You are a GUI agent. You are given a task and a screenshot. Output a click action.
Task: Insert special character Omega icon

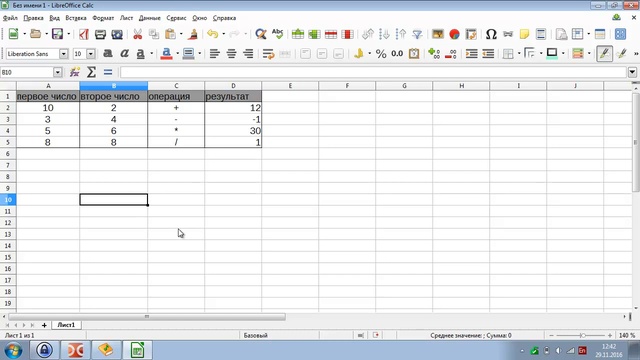click(x=491, y=34)
